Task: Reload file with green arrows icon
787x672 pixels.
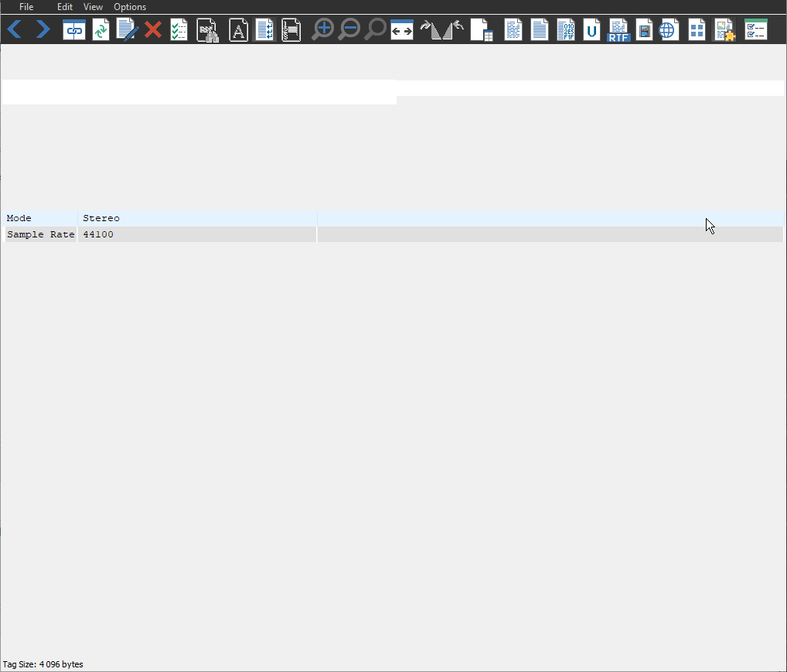Action: pyautogui.click(x=101, y=29)
